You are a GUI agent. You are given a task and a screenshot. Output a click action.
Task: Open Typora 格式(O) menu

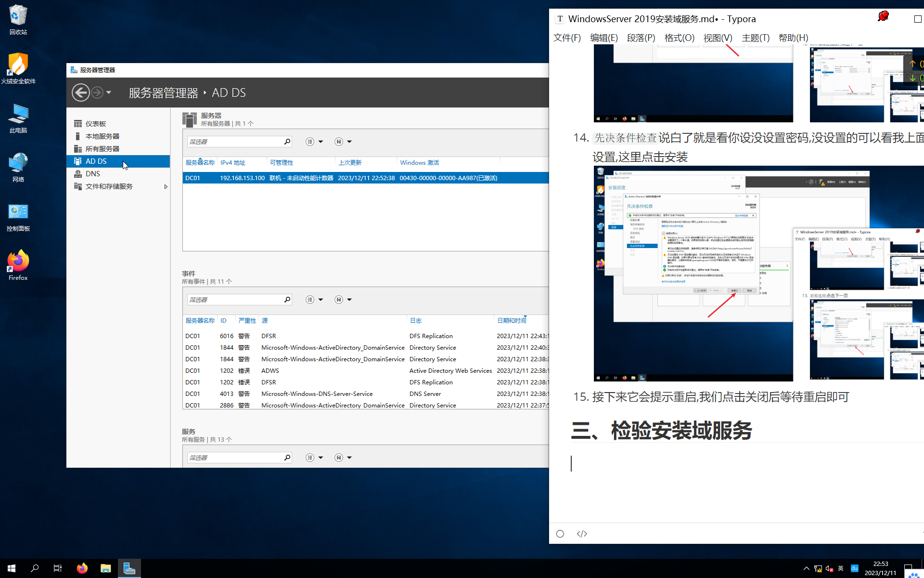[x=679, y=38]
